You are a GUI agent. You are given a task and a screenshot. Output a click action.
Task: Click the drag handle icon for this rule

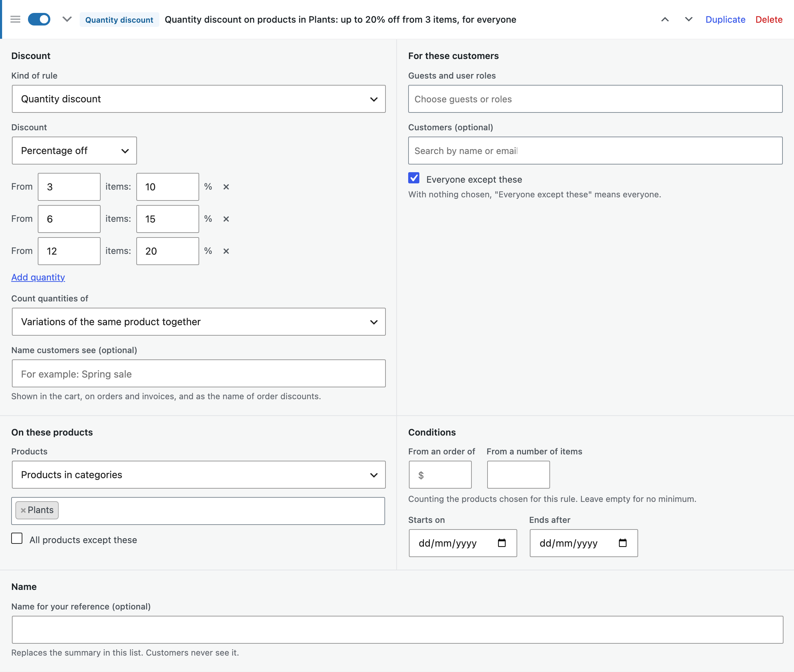[15, 20]
